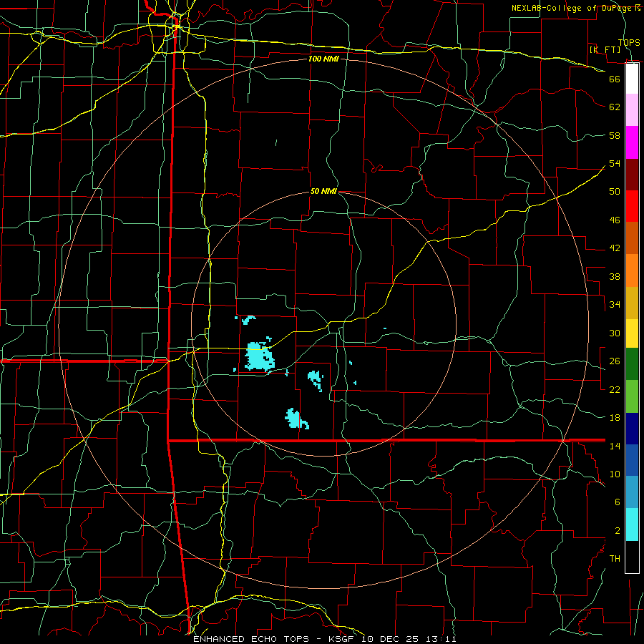Click the legend value 38
The image size is (644, 644).
(615, 276)
